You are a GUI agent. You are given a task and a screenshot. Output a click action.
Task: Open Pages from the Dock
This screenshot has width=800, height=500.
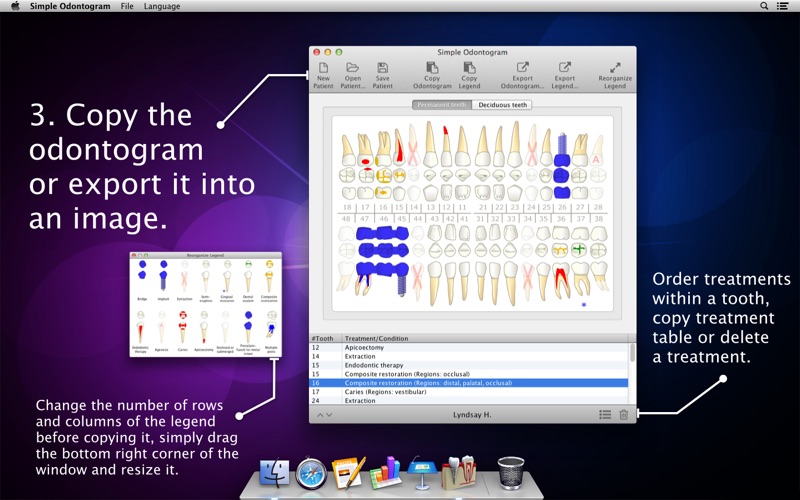348,472
